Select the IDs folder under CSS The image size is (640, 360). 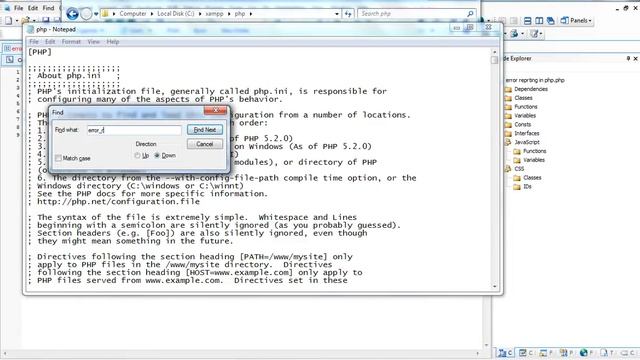pyautogui.click(x=527, y=187)
